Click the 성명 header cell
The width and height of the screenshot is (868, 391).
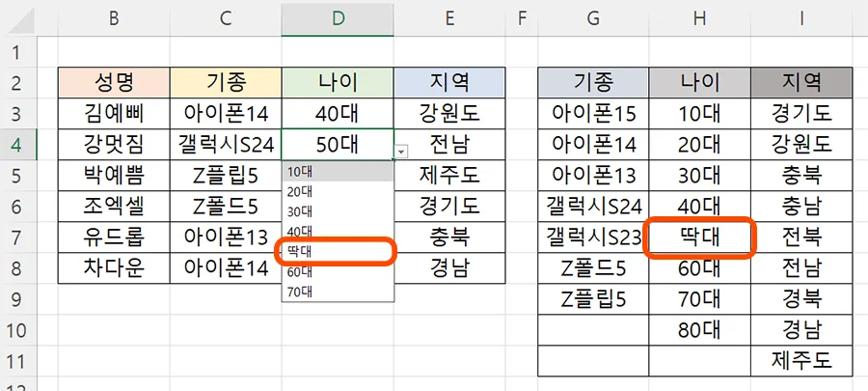click(114, 82)
